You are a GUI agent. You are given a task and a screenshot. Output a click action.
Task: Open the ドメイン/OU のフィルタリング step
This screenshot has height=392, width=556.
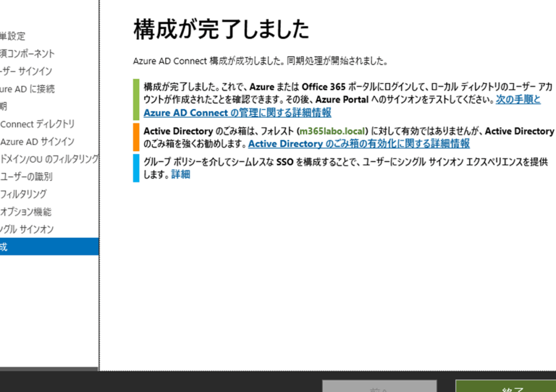pos(49,159)
